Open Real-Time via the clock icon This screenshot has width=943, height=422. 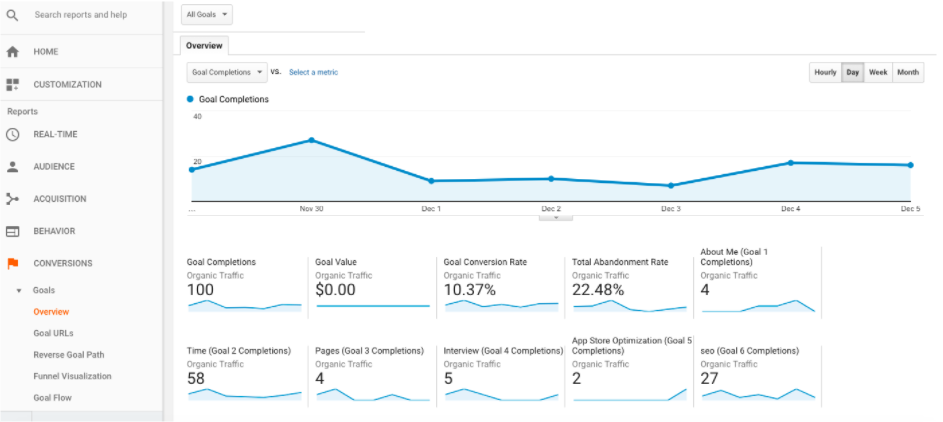click(x=13, y=134)
